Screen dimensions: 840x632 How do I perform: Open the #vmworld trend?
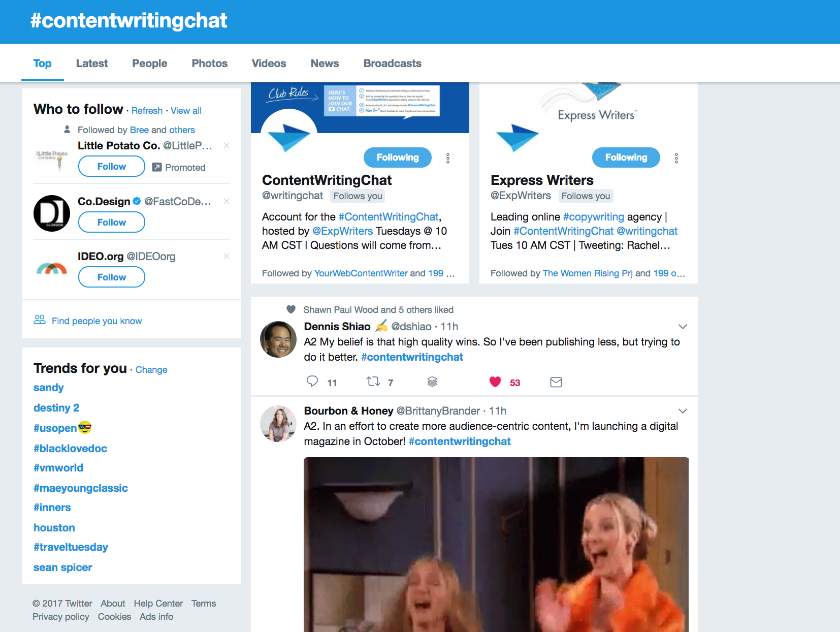[58, 468]
